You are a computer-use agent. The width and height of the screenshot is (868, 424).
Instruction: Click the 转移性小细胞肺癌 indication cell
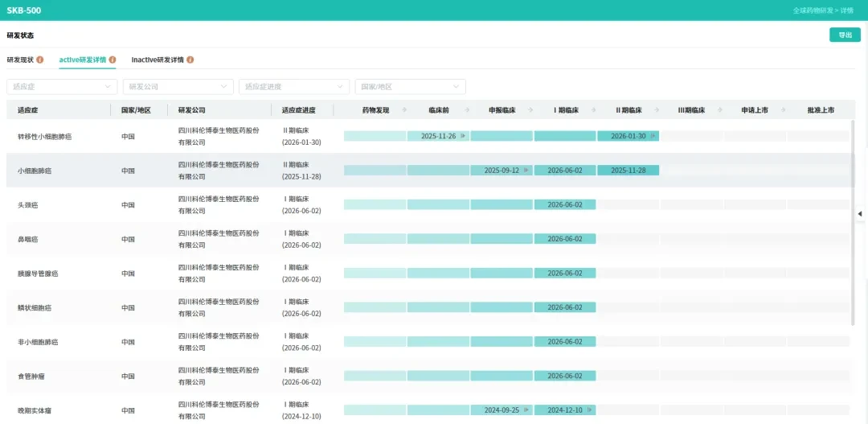45,136
